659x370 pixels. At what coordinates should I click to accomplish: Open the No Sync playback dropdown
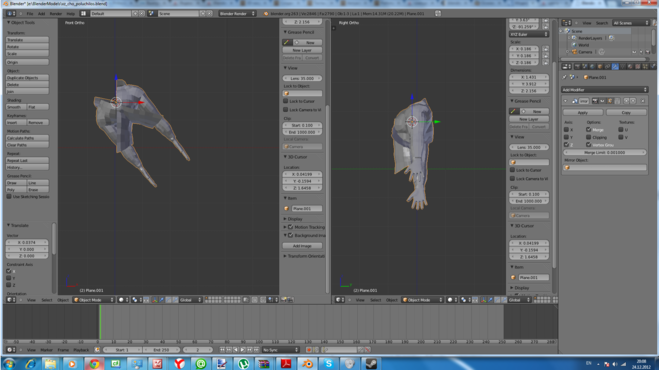point(280,350)
